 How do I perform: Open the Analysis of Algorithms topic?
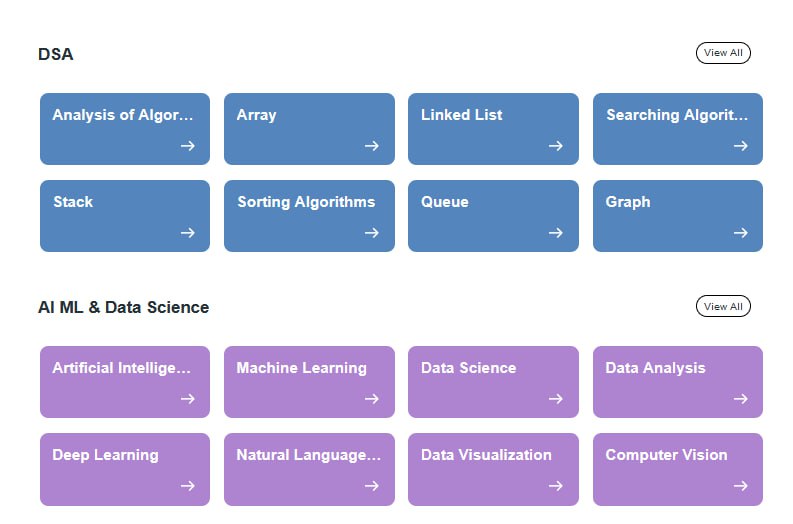click(123, 115)
